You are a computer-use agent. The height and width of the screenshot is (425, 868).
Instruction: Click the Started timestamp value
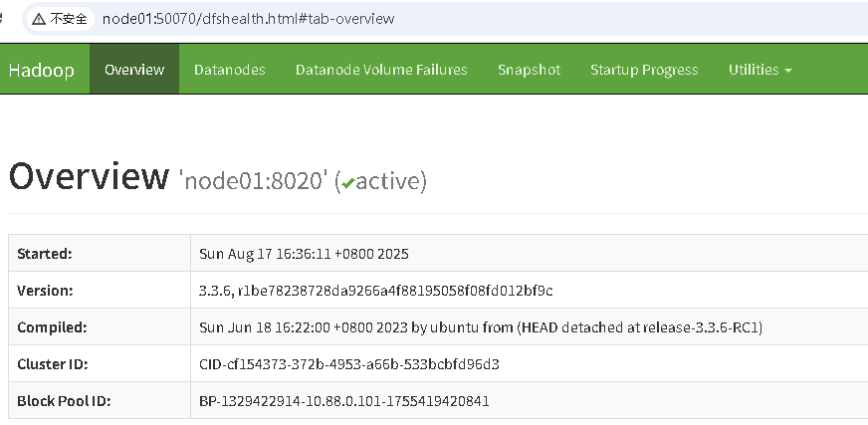point(305,254)
